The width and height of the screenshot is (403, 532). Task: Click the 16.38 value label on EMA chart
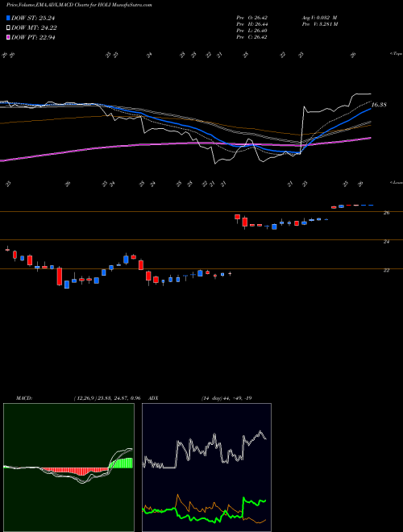click(379, 105)
